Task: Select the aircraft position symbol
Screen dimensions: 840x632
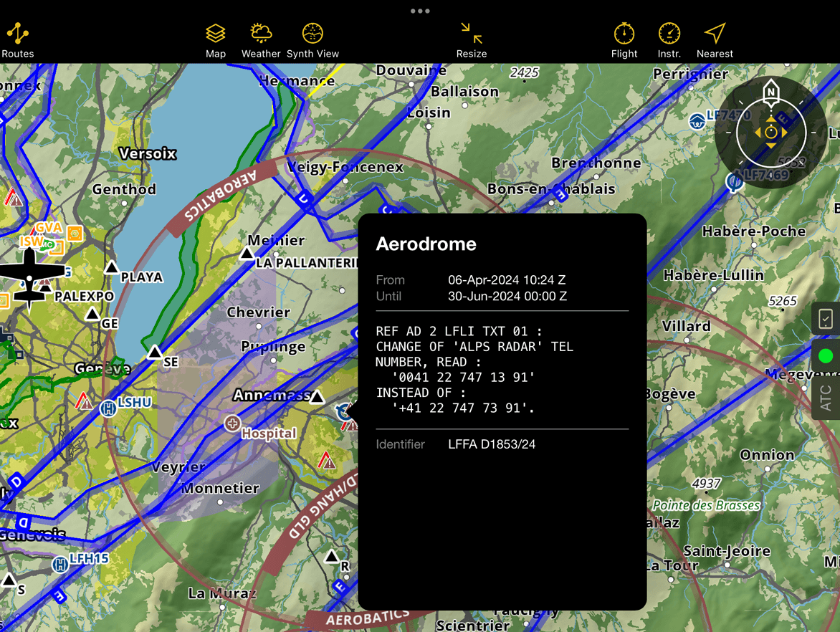Action: [30, 279]
